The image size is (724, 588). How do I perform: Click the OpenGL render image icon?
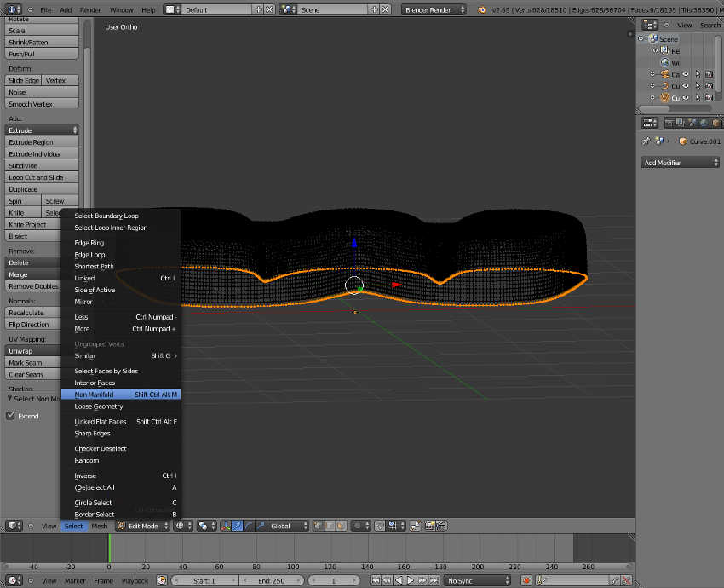pyautogui.click(x=429, y=526)
